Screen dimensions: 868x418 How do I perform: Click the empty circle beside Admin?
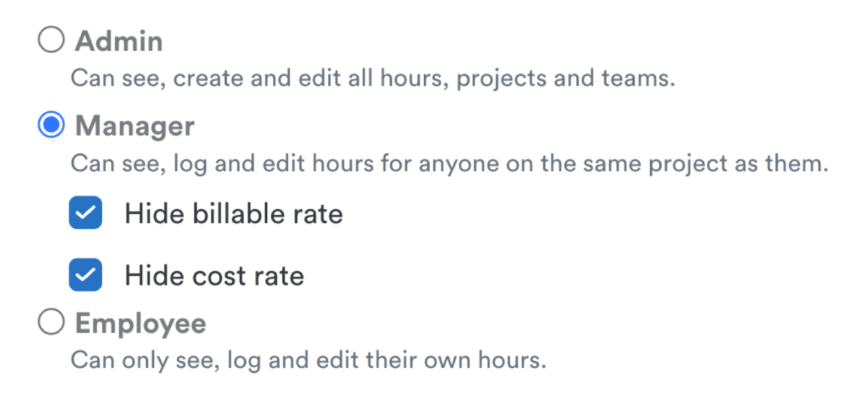point(51,41)
